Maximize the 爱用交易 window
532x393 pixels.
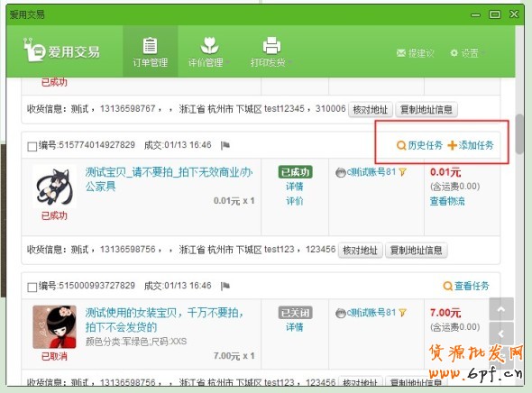pyautogui.click(x=495, y=14)
